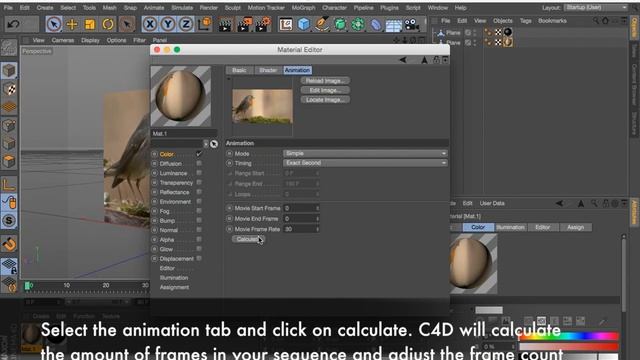The width and height of the screenshot is (640, 360).
Task: Enable the Luminance channel checkbox
Action: coord(199,173)
